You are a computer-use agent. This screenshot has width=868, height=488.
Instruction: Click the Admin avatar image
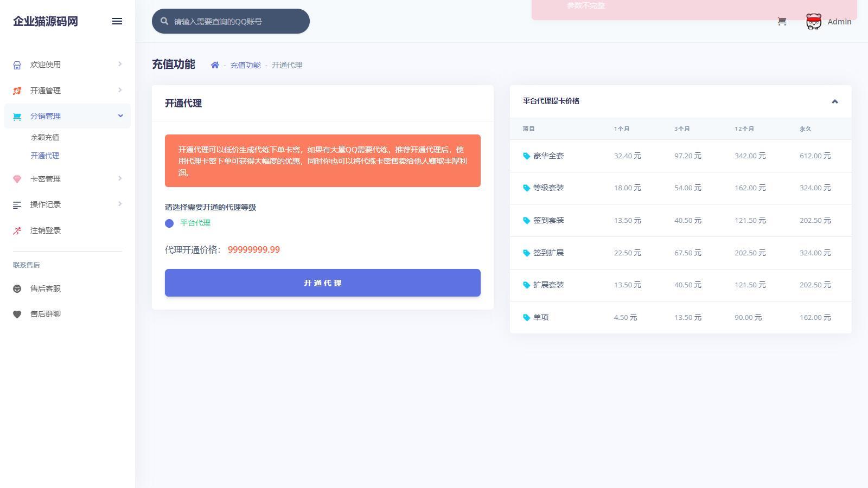pyautogui.click(x=814, y=22)
